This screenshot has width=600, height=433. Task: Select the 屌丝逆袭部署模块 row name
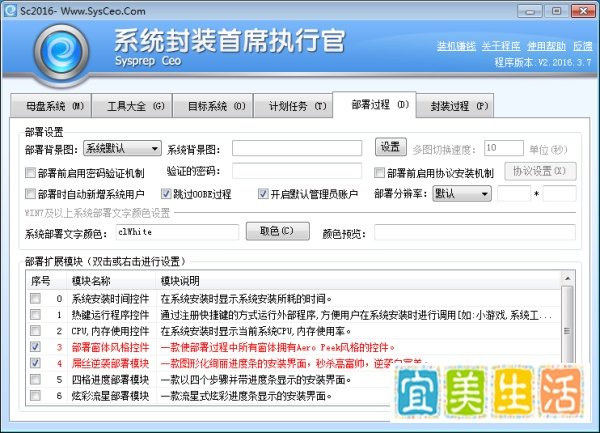tap(110, 363)
